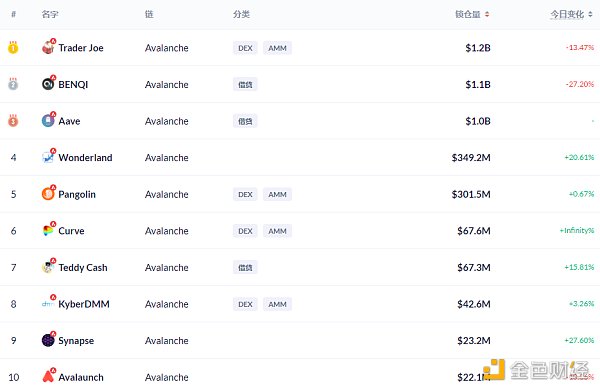Click the Avalaunch red logo icon
Image resolution: width=600 pixels, height=391 pixels.
coord(48,376)
